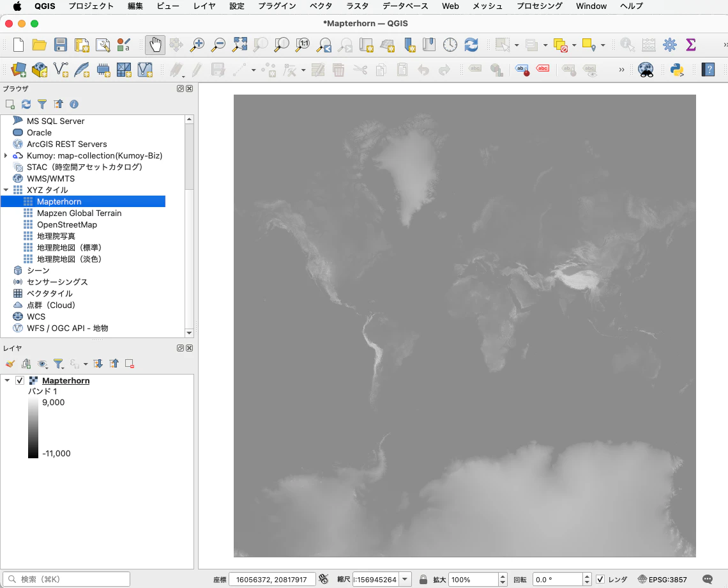Refresh the browser panel

(x=26, y=104)
